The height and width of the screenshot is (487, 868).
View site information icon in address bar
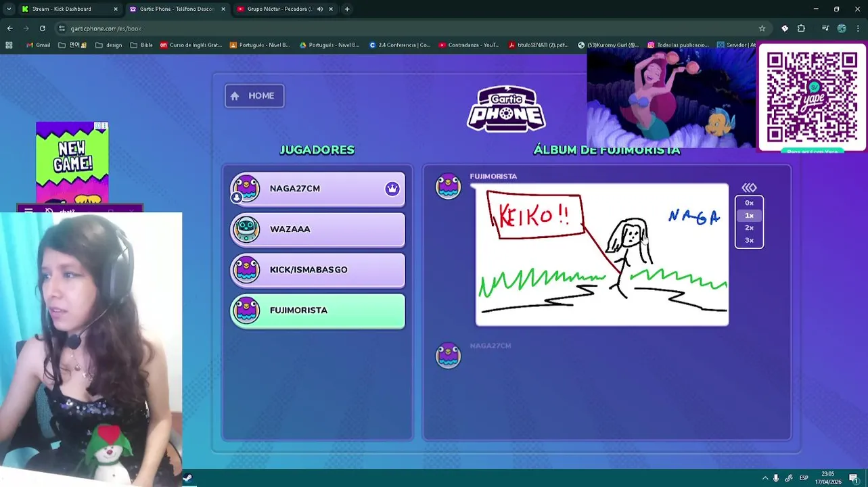(62, 28)
